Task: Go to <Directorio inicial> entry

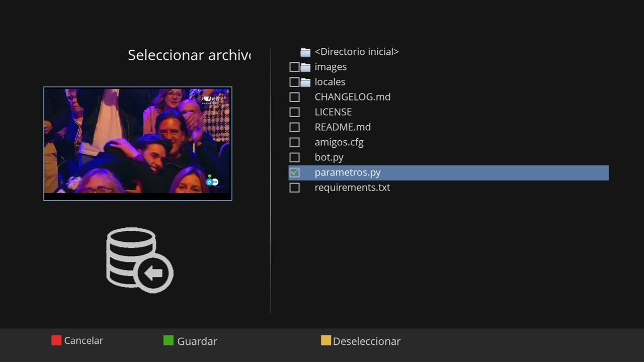Action: (x=356, y=52)
